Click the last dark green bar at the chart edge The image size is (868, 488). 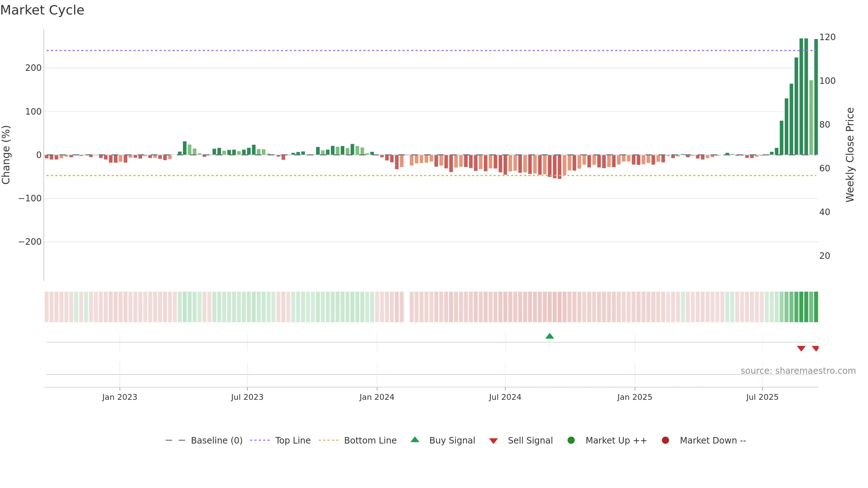point(816,97)
